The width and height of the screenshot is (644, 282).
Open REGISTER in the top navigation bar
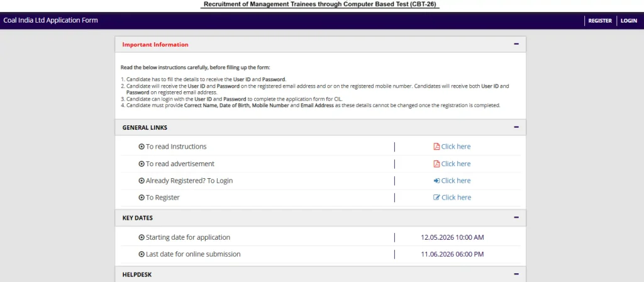(x=599, y=21)
